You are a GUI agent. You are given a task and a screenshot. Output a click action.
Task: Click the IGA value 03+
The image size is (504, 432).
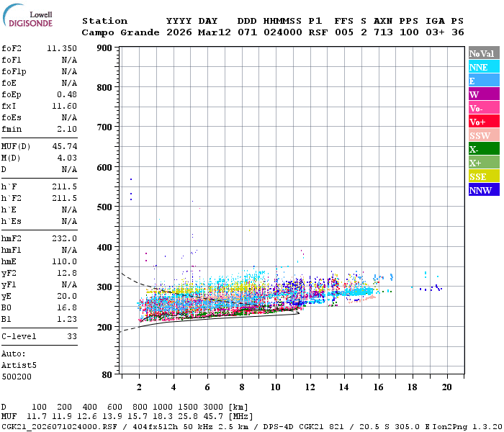point(435,32)
